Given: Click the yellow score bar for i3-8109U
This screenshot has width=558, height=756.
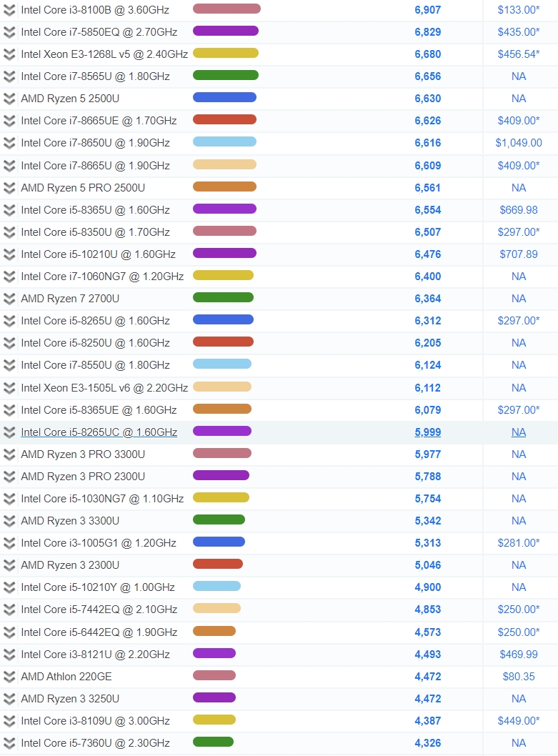Looking at the screenshot, I should tap(214, 720).
